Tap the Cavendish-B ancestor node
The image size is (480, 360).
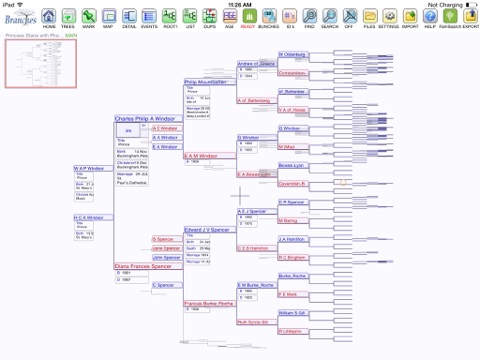[293, 184]
